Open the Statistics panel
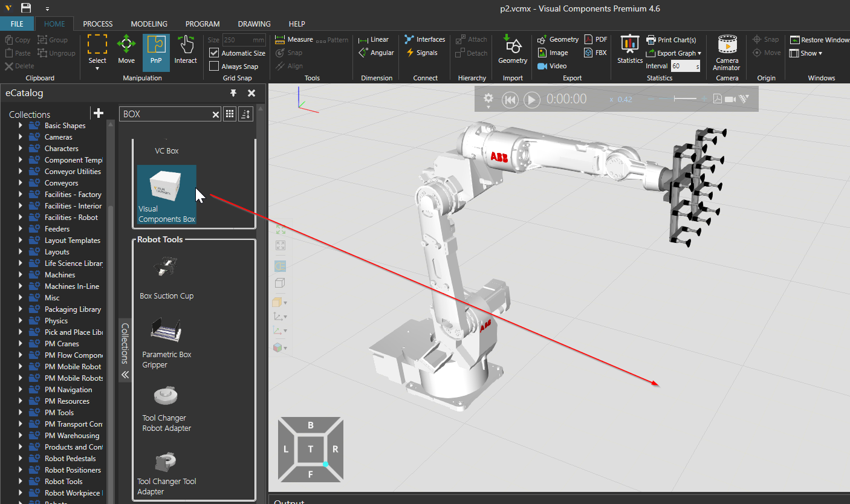Screen dimensions: 850x504 tap(630, 50)
